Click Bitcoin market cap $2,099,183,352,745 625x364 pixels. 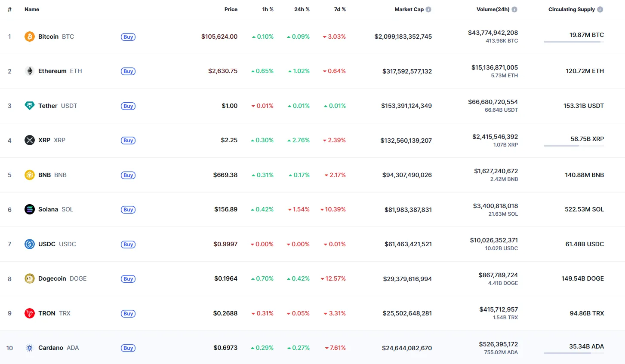click(403, 37)
